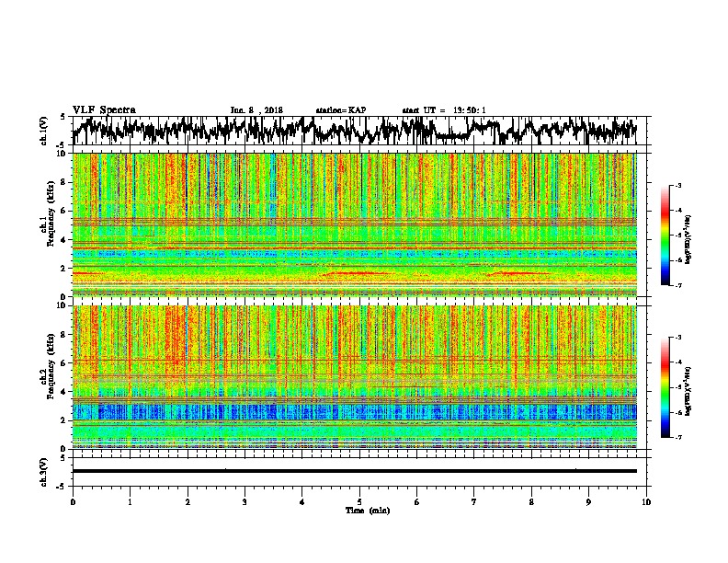728x563 pixels.
Task: Click the blue 2–3 kHz band in the ch.2 spectrogram
Action: coord(354,412)
